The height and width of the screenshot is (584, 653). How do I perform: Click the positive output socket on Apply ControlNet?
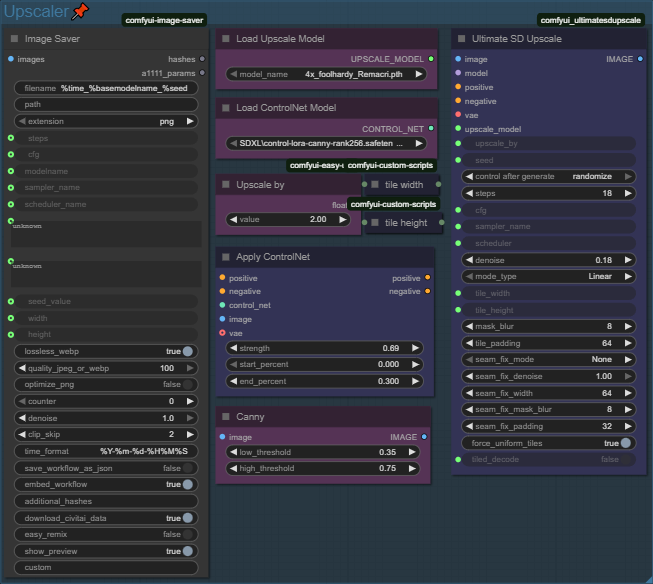click(x=428, y=277)
